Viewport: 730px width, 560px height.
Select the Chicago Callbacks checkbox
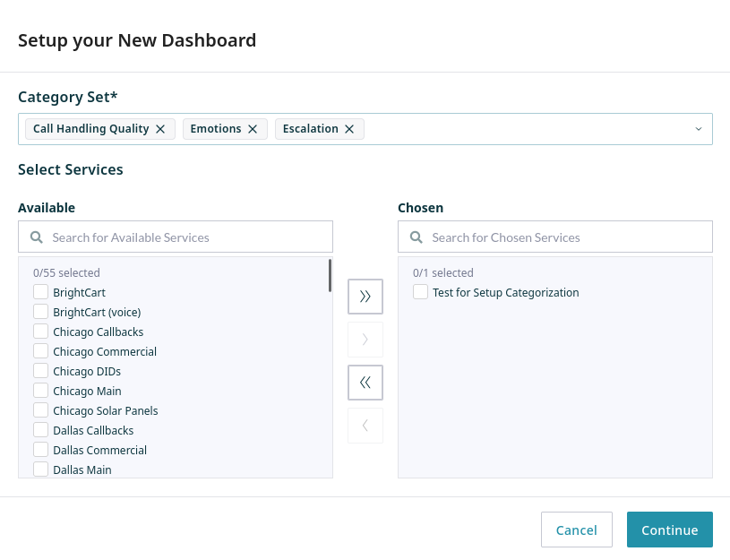[41, 332]
